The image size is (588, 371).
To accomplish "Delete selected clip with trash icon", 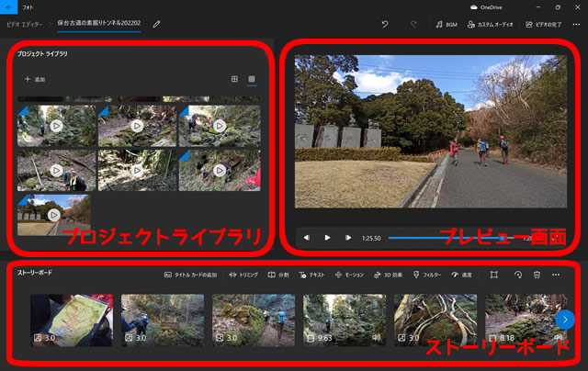I will (537, 275).
